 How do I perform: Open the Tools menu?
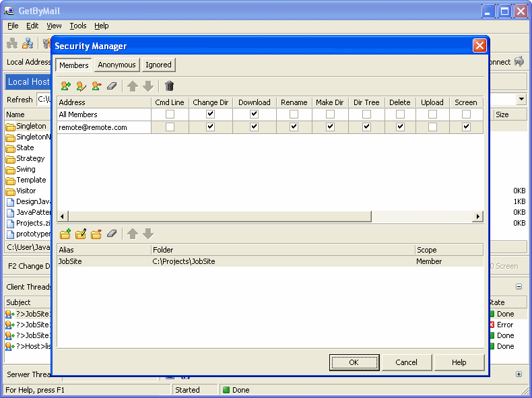click(78, 26)
